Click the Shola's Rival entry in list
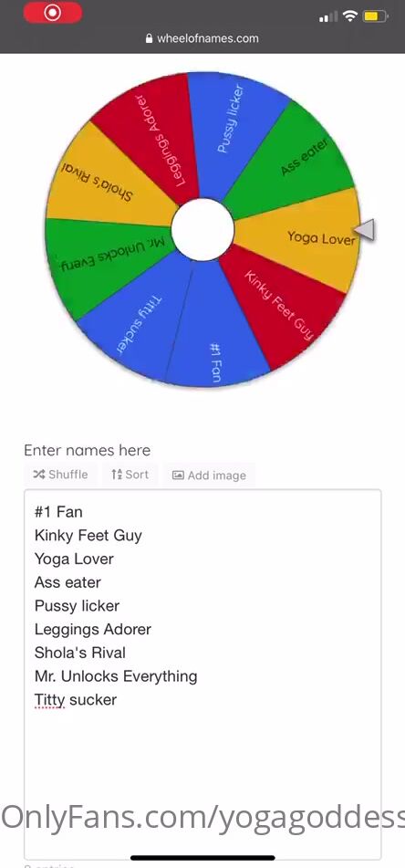 [79, 653]
